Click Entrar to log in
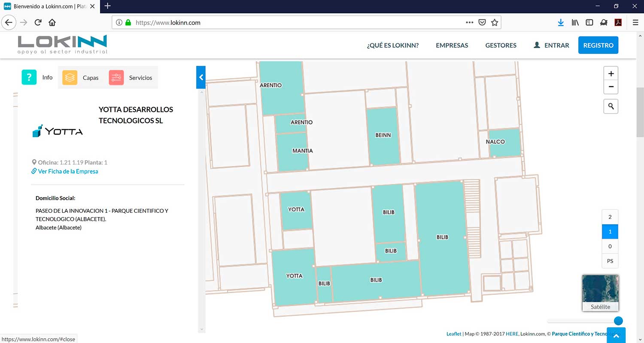644x343 pixels. 551,45
